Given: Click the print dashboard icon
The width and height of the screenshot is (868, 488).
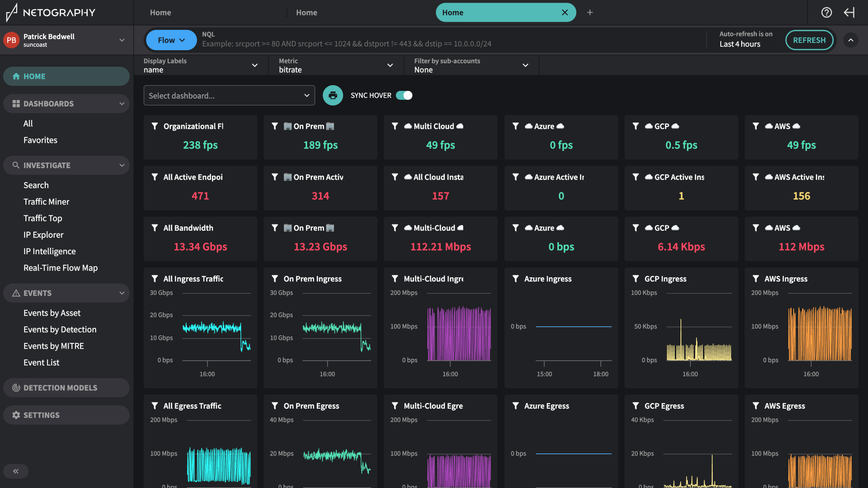Looking at the screenshot, I should pyautogui.click(x=333, y=95).
